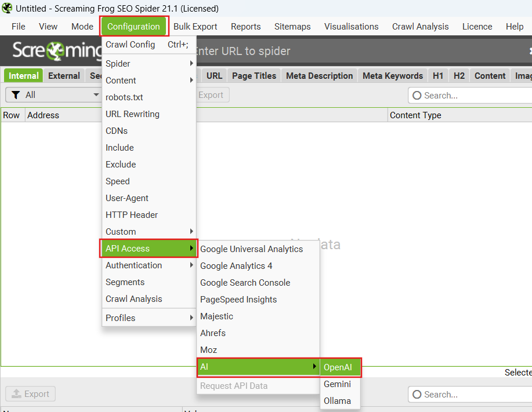Expand the Authentication submenu
Screen dimensions: 532x412
coord(149,265)
